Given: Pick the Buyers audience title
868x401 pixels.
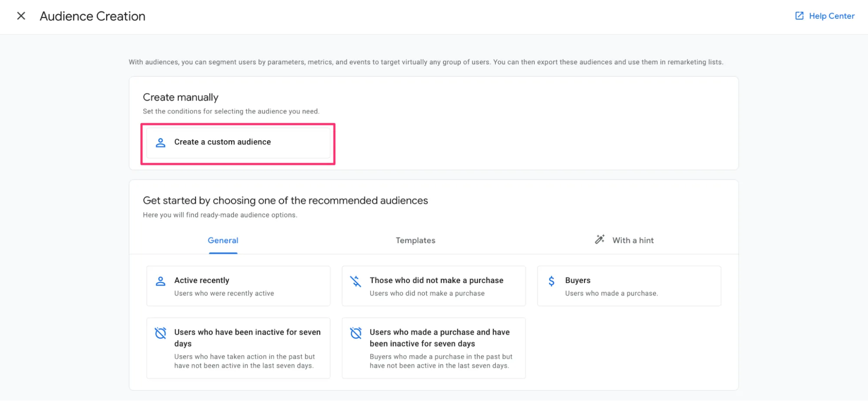Looking at the screenshot, I should pos(578,280).
